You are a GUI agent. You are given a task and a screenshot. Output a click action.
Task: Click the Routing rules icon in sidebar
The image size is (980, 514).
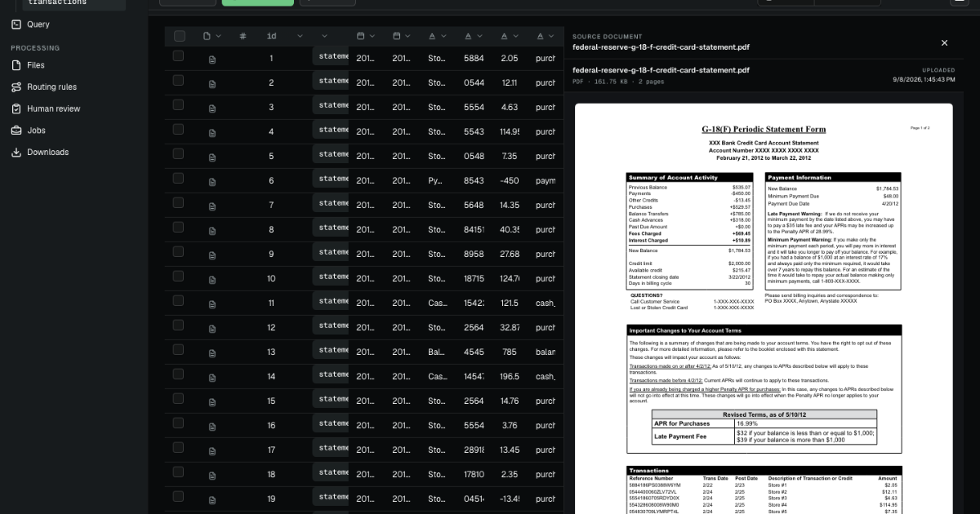(x=16, y=87)
